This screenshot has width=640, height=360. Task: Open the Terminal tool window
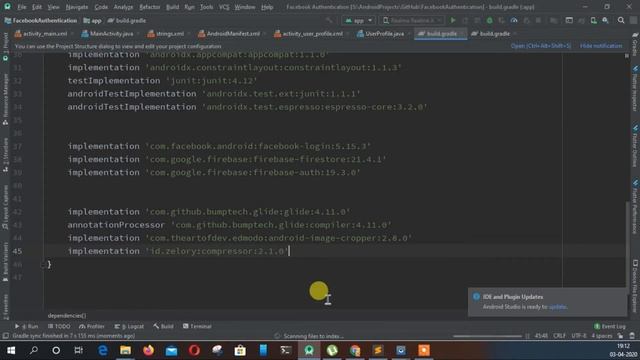pyautogui.click(x=198, y=326)
